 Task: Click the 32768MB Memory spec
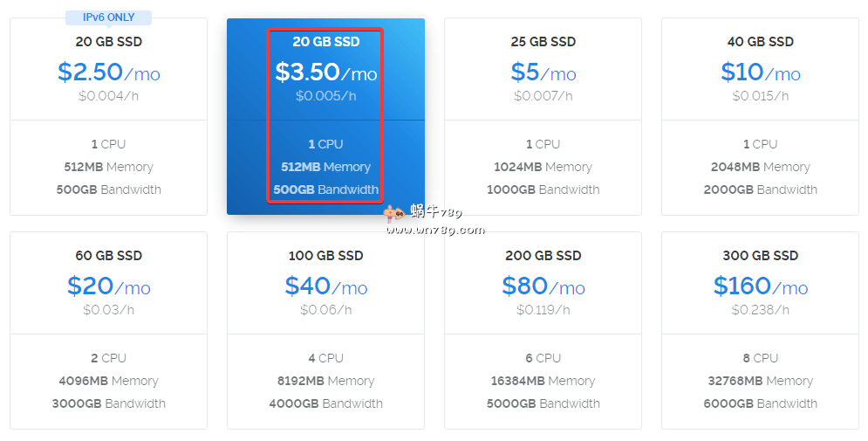(x=760, y=381)
